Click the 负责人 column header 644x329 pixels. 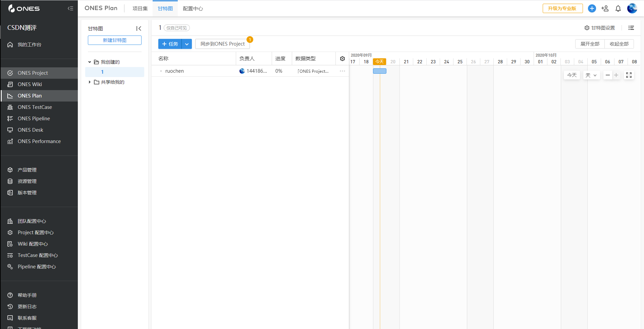[254, 58]
